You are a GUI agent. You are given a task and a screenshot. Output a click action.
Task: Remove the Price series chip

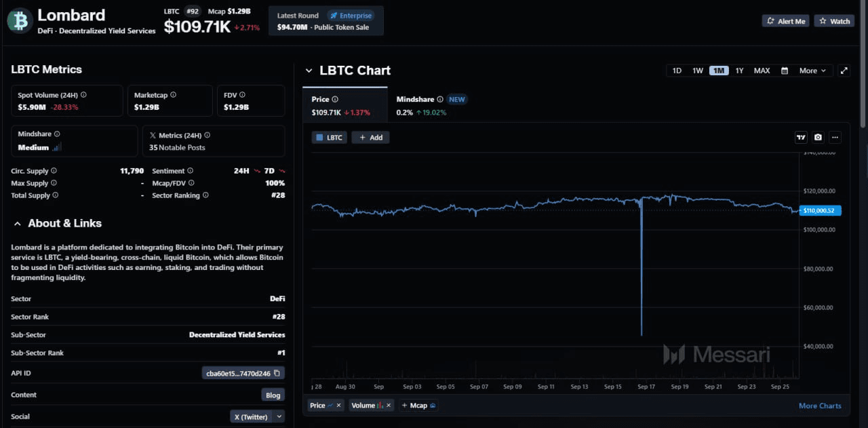(x=338, y=406)
